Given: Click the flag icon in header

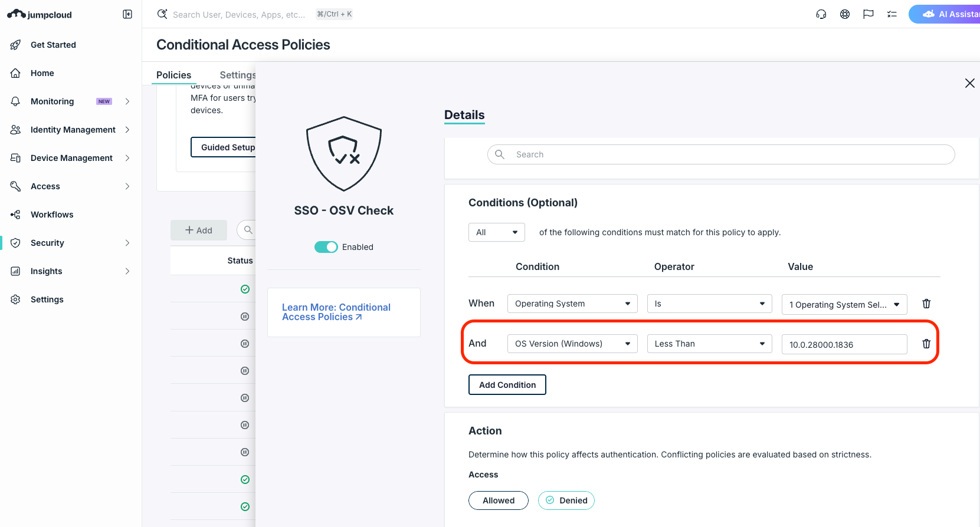Looking at the screenshot, I should coord(868,14).
